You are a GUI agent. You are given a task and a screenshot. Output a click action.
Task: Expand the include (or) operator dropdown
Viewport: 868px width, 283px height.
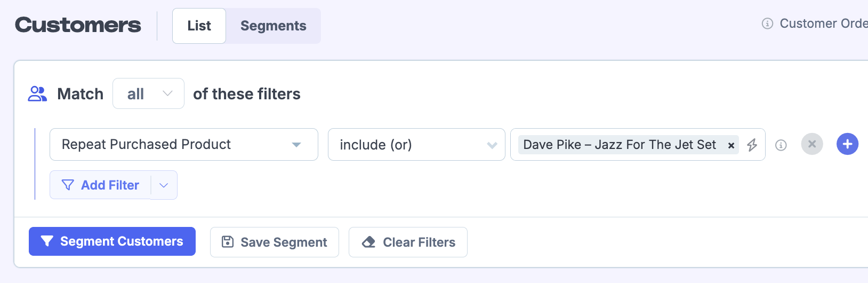(416, 145)
